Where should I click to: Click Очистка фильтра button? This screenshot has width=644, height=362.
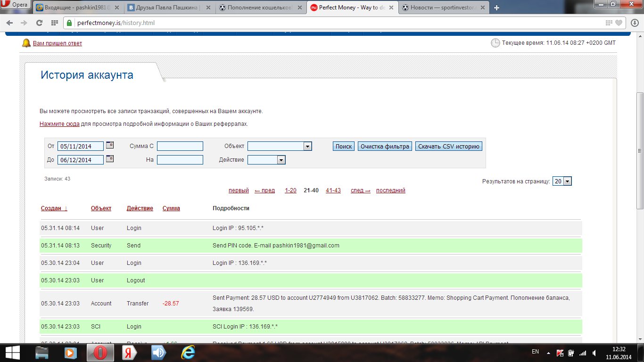pos(385,146)
